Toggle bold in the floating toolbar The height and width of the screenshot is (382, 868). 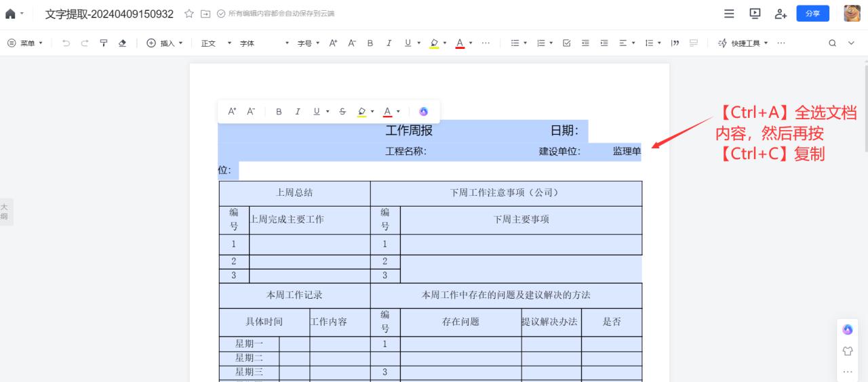click(279, 111)
